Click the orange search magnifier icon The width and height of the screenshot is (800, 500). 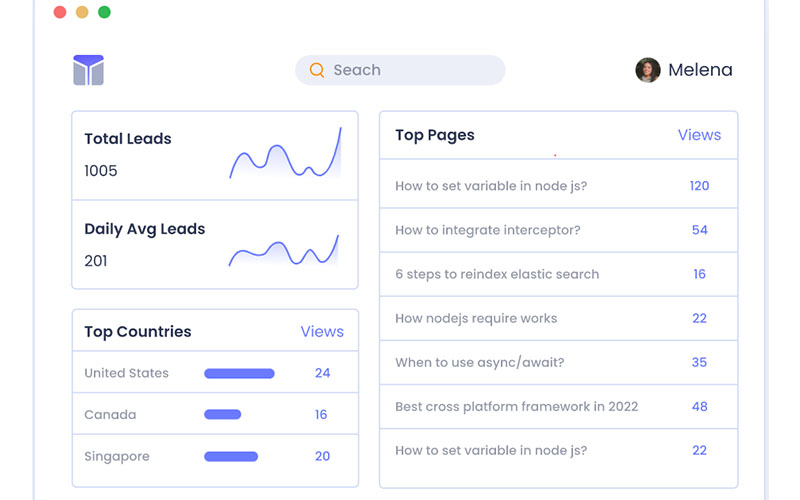pyautogui.click(x=317, y=70)
